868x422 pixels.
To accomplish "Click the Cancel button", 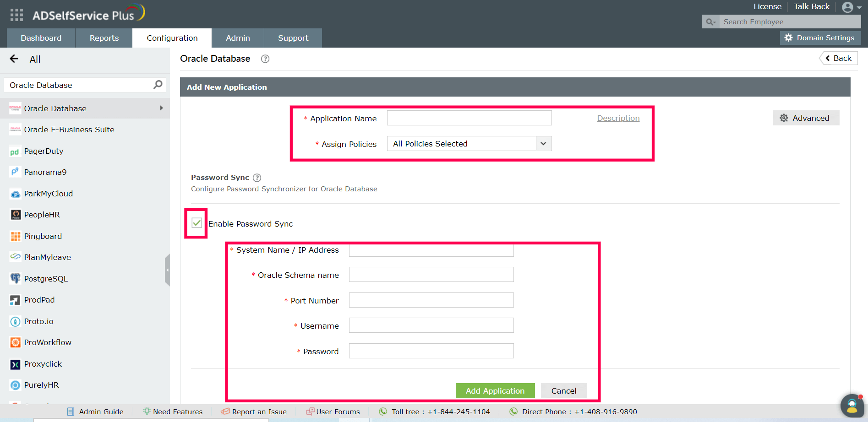I will tap(564, 391).
